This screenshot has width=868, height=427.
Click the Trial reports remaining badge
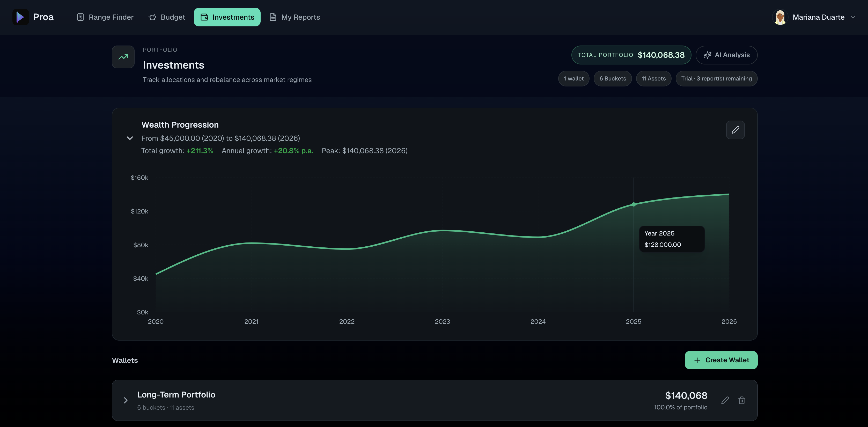(716, 78)
